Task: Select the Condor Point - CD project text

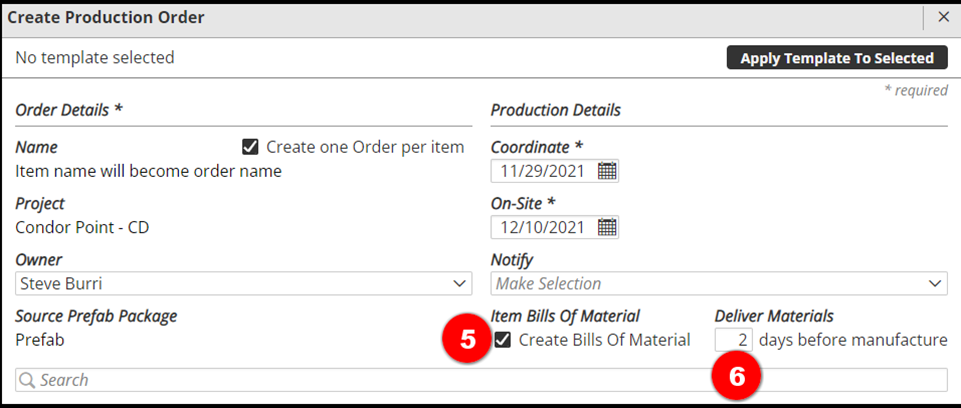Action: (x=82, y=227)
